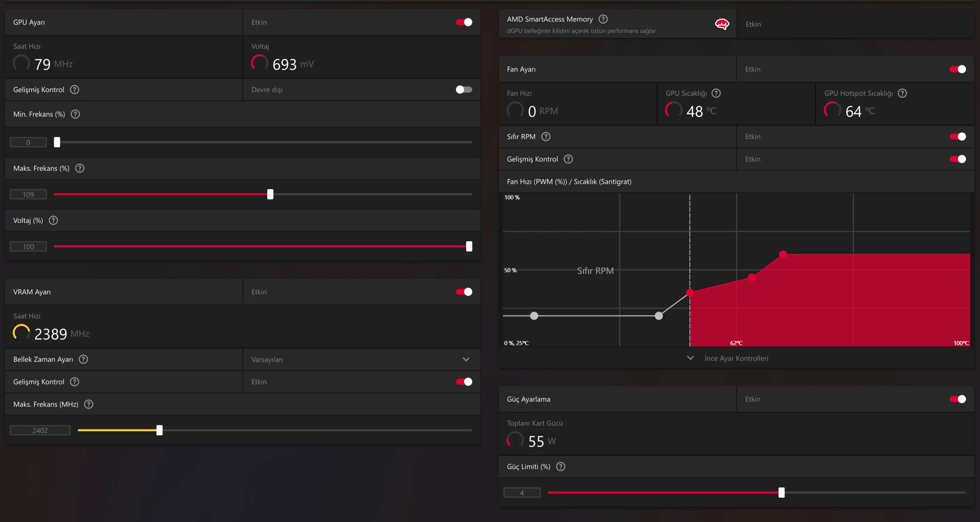Click the topmost red fan curve point
This screenshot has height=522, width=980.
click(x=783, y=254)
